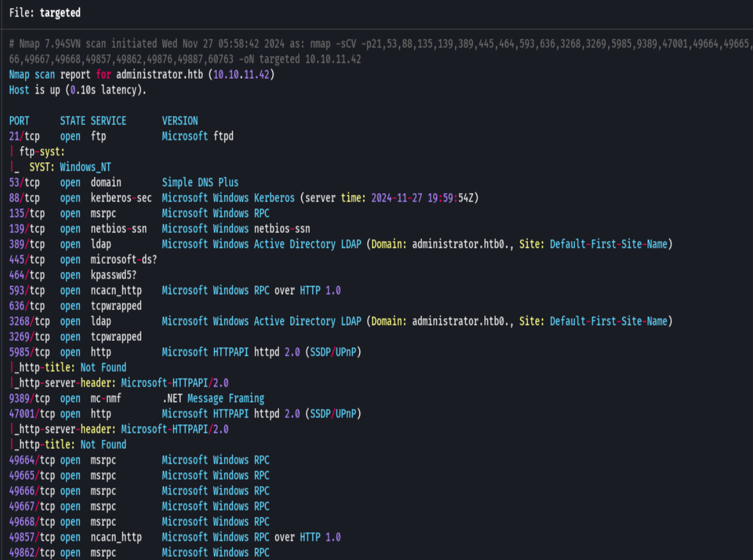The height and width of the screenshot is (560, 753).
Task: Select the .NET Message Framing entry on port 9389
Action: click(213, 398)
